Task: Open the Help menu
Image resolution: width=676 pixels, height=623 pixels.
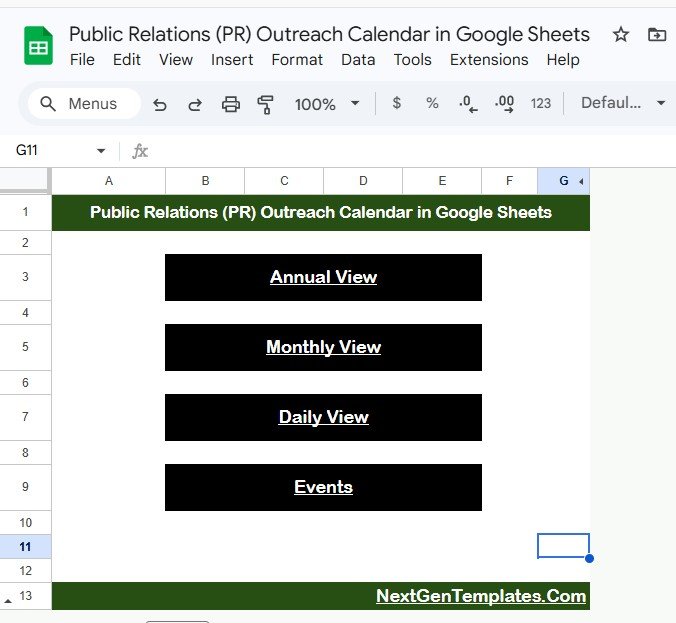Action: pos(563,59)
